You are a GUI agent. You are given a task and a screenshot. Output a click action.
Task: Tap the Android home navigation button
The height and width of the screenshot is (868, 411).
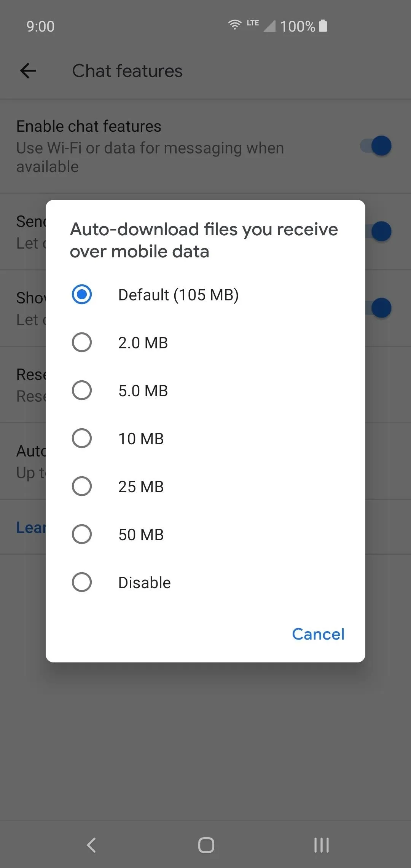pos(206,845)
